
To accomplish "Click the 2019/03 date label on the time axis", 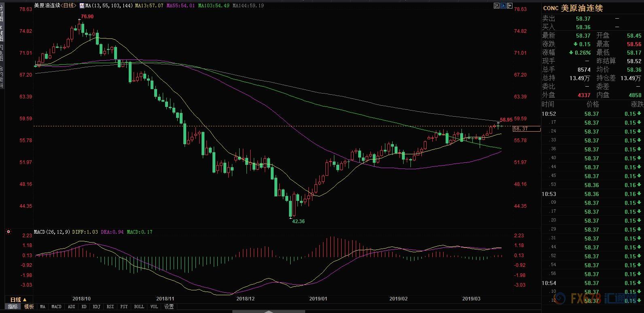I will (472, 299).
